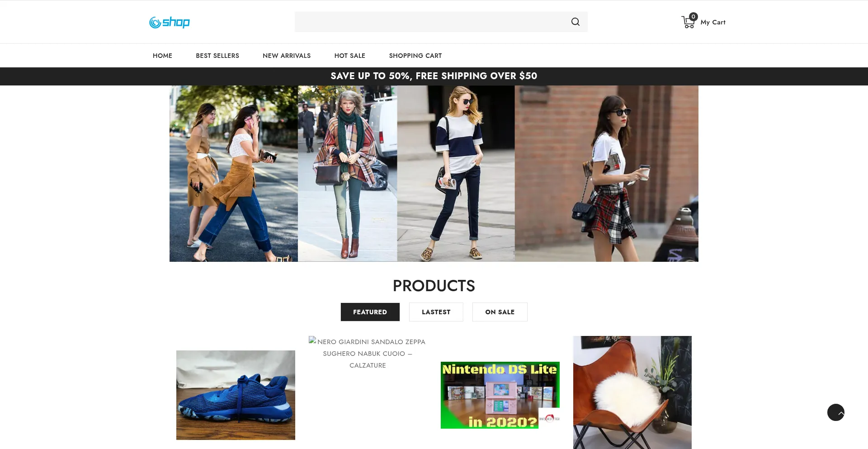
Task: Click the search magnifier icon
Action: point(575,22)
